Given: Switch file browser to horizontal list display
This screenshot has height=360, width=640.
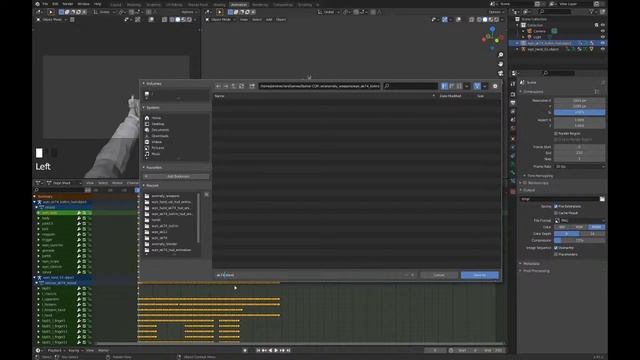Looking at the screenshot, I should coord(452,86).
